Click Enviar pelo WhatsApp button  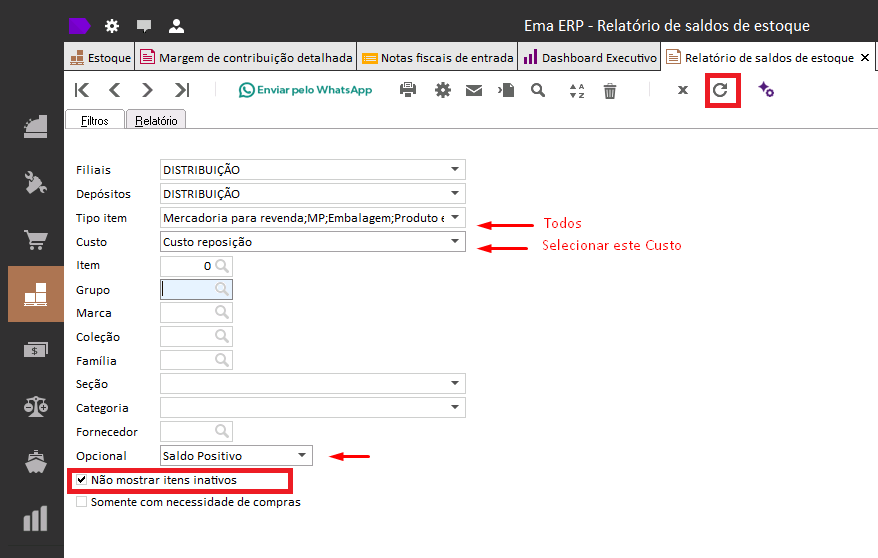click(305, 90)
